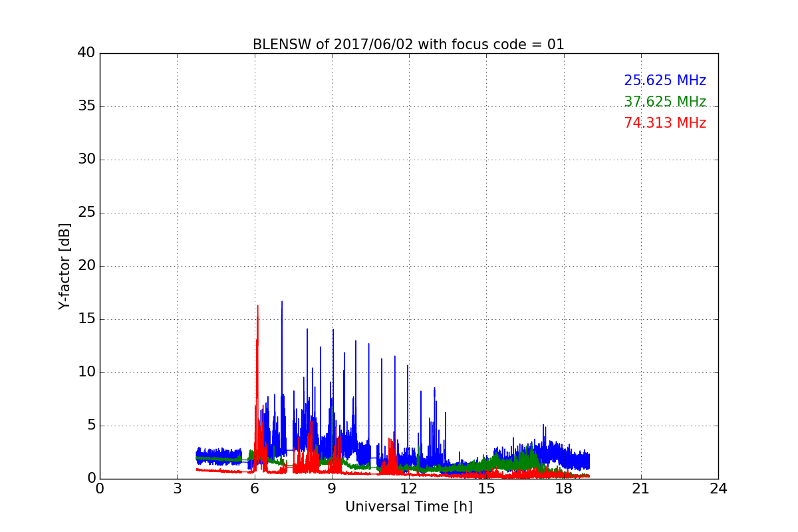Click the plot title BLENSW of 2017/06/02

(x=408, y=45)
